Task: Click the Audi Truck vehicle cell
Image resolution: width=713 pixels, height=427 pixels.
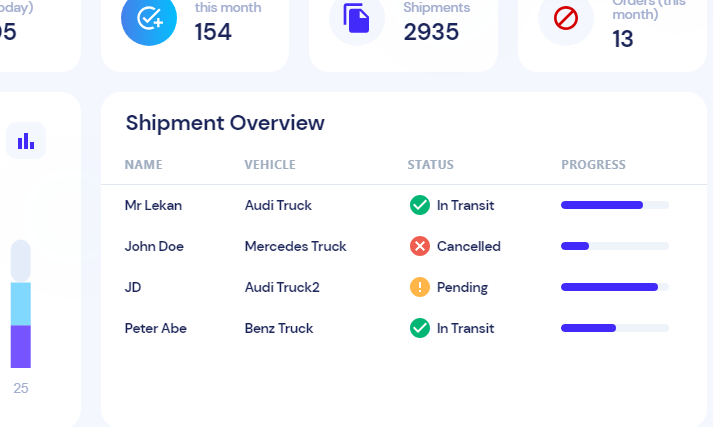Action: click(x=278, y=206)
